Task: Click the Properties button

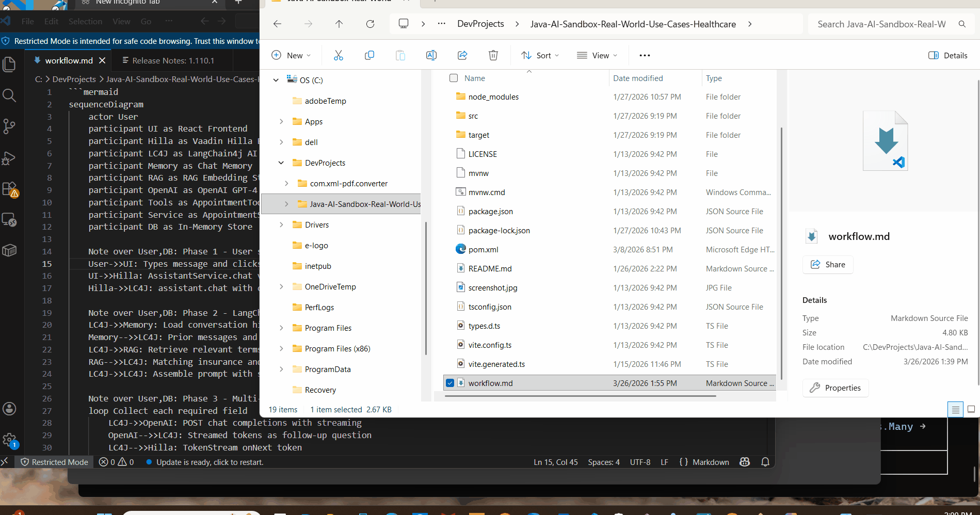Action: point(836,388)
